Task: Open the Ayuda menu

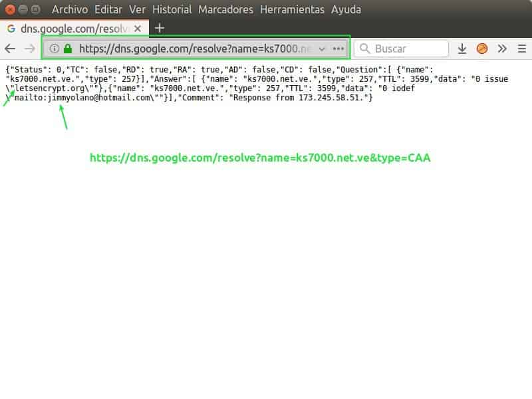Action: [x=346, y=9]
